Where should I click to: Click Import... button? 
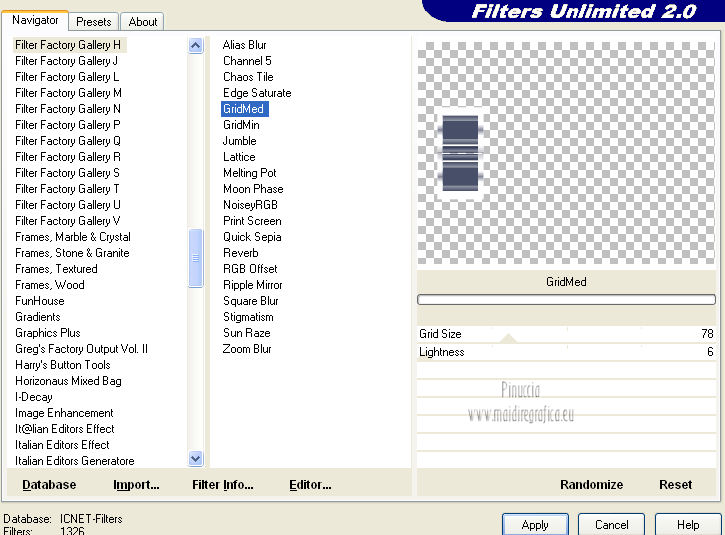(x=136, y=485)
